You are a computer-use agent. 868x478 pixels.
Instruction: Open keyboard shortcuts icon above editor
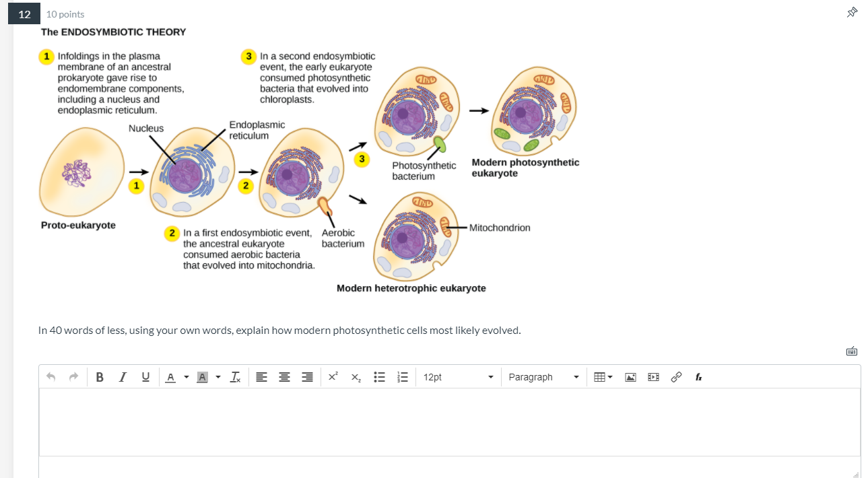[852, 351]
